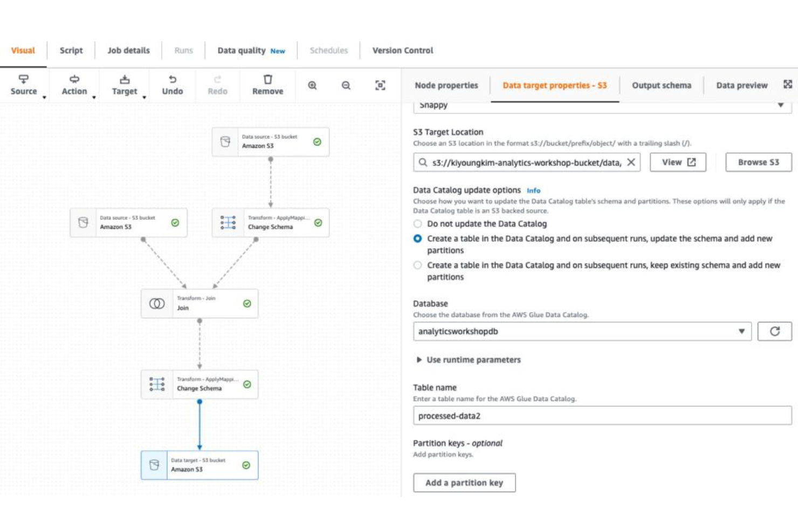
Task: Click the Add a partition key button
Action: point(464,482)
